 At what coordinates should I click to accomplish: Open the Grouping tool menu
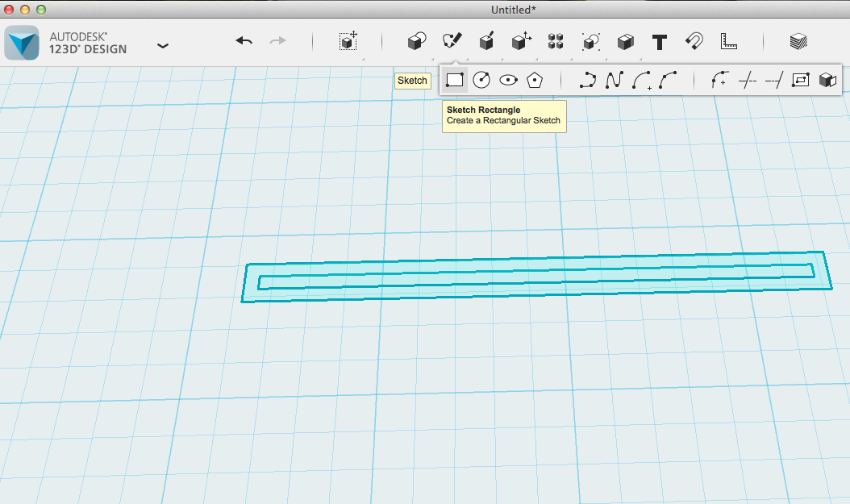pyautogui.click(x=590, y=41)
